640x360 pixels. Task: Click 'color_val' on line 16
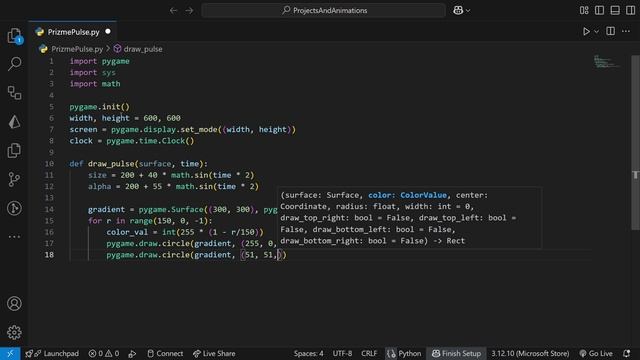[x=127, y=232]
